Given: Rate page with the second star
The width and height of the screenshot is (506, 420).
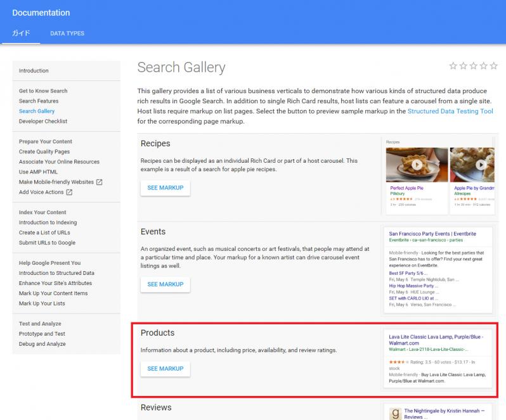Looking at the screenshot, I should tap(463, 66).
